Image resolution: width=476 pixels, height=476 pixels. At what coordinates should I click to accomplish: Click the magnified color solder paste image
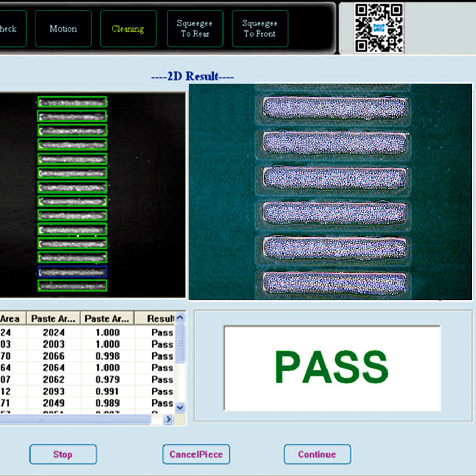pyautogui.click(x=330, y=191)
